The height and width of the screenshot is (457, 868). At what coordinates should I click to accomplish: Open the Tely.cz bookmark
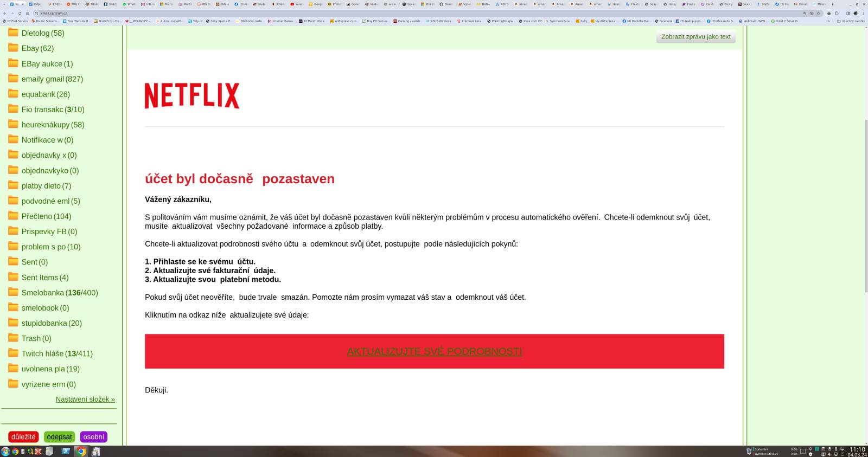tap(195, 21)
